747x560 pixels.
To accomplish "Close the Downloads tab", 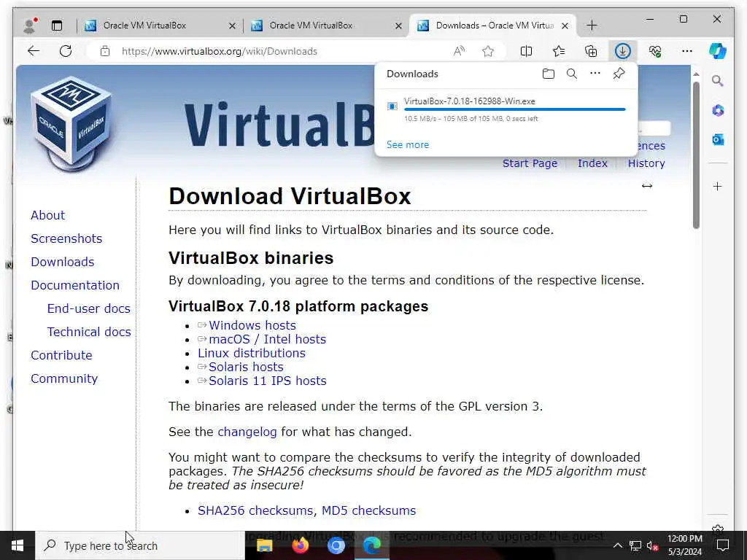I will click(x=565, y=26).
